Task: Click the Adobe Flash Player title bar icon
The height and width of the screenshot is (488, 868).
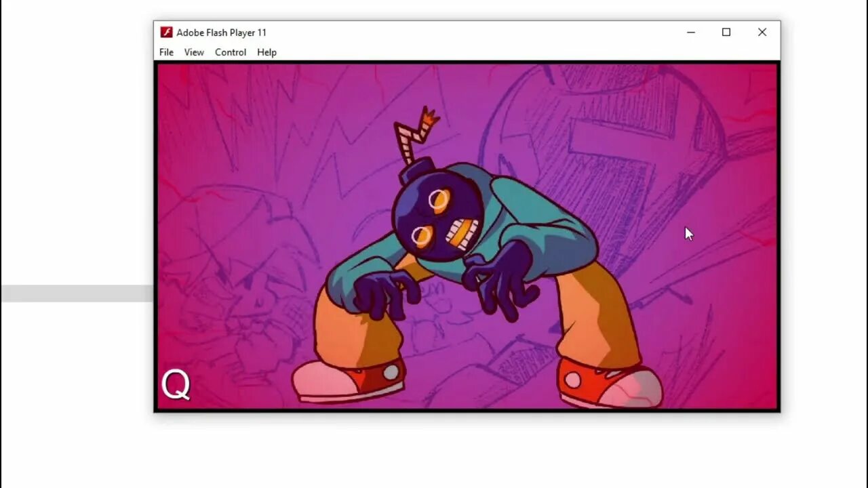Action: click(166, 33)
